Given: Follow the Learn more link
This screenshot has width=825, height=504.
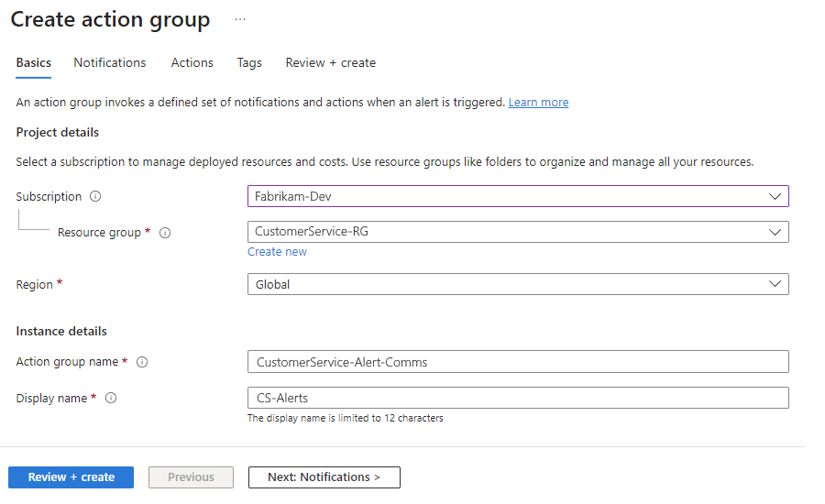Looking at the screenshot, I should tap(538, 103).
